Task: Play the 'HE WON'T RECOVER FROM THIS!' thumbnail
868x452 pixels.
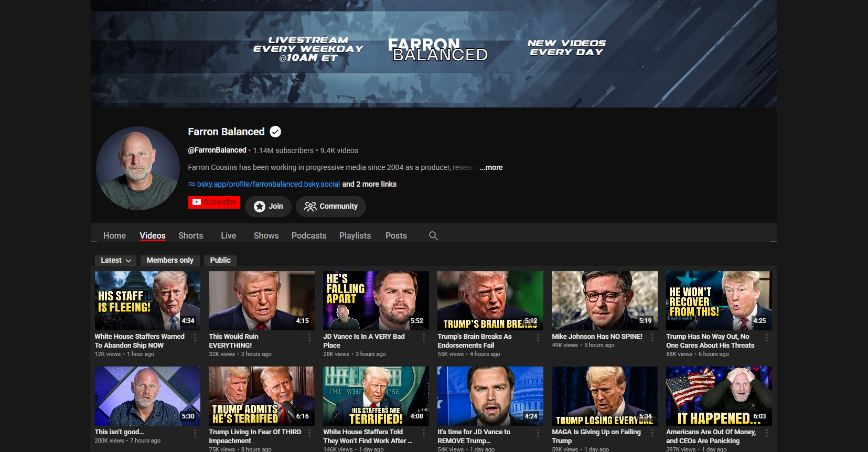Action: [x=719, y=300]
